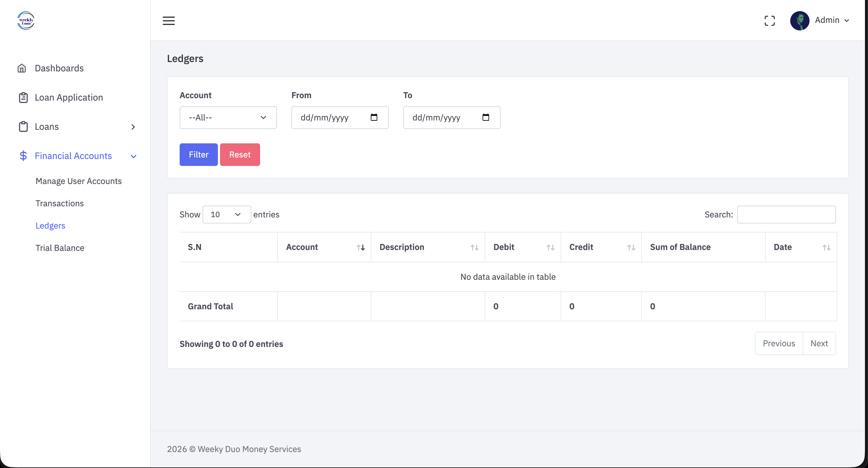The width and height of the screenshot is (868, 468).
Task: Sort by Debit column arrows
Action: [550, 248]
